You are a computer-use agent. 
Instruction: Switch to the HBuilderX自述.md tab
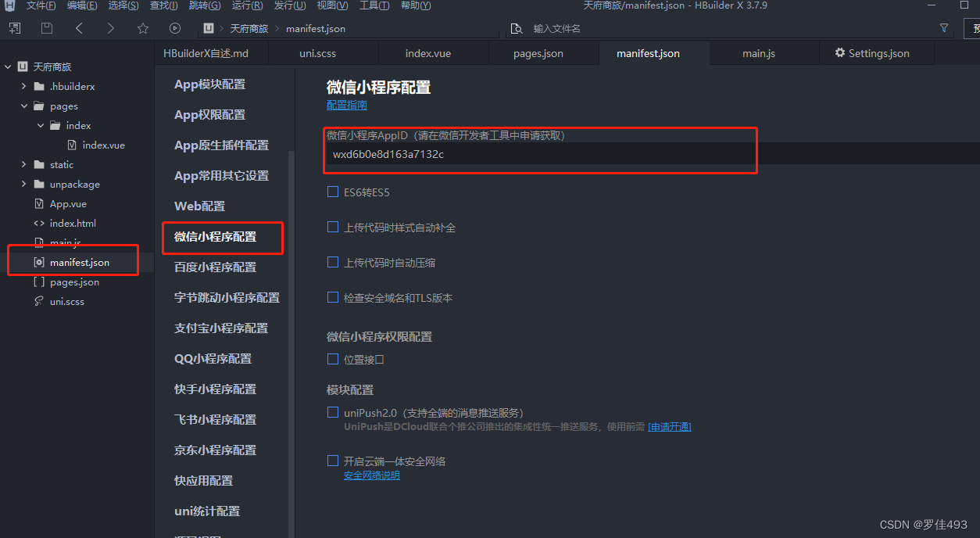[206, 53]
